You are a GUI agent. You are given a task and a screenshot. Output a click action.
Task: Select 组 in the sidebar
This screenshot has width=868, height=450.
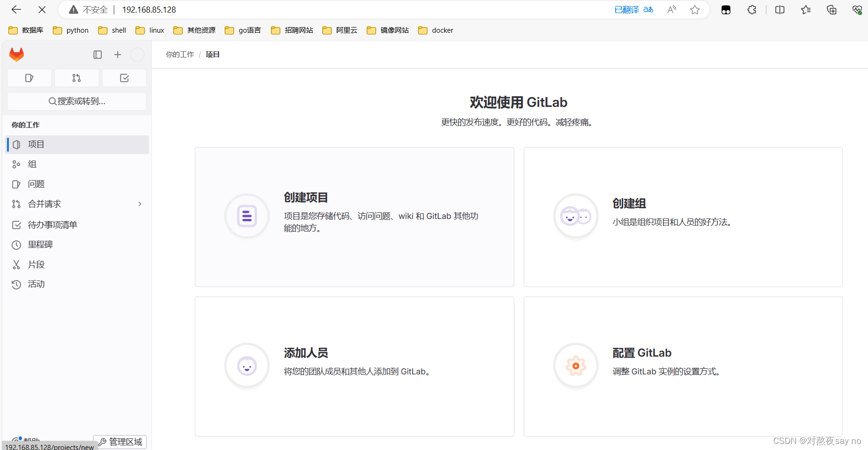(x=77, y=164)
